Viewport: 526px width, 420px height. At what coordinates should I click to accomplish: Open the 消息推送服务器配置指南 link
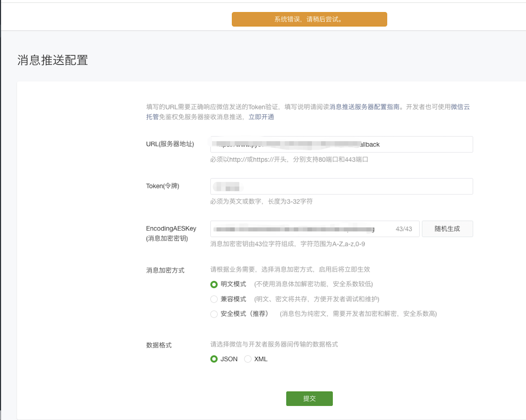364,107
